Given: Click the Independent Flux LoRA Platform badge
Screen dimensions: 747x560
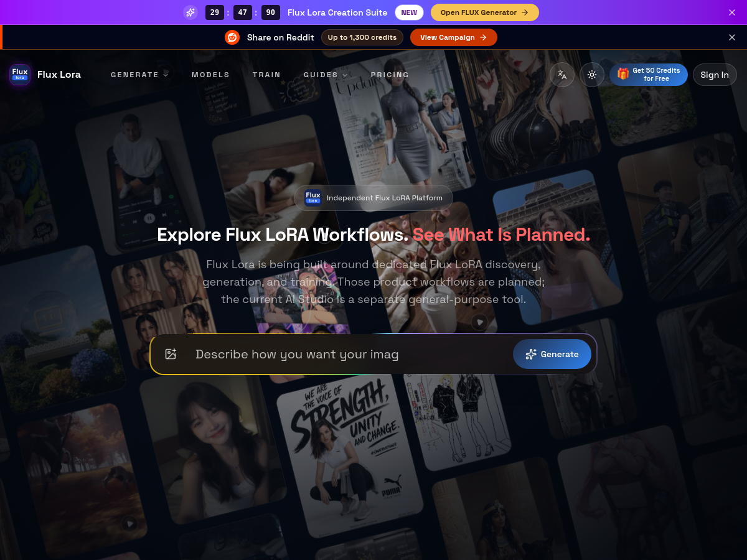Looking at the screenshot, I should click(374, 198).
